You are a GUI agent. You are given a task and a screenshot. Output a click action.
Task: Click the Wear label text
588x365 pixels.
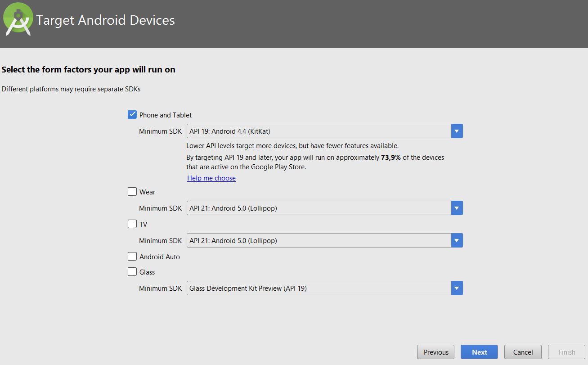pyautogui.click(x=147, y=192)
